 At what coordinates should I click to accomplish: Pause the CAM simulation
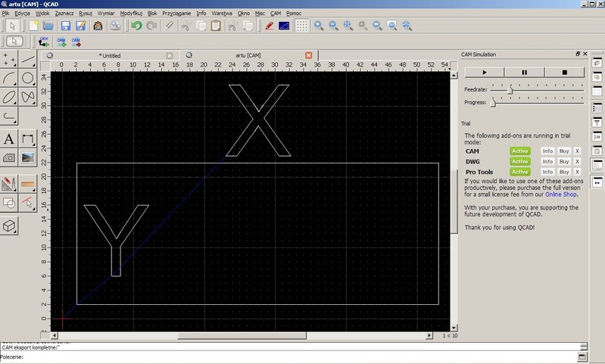(x=525, y=72)
